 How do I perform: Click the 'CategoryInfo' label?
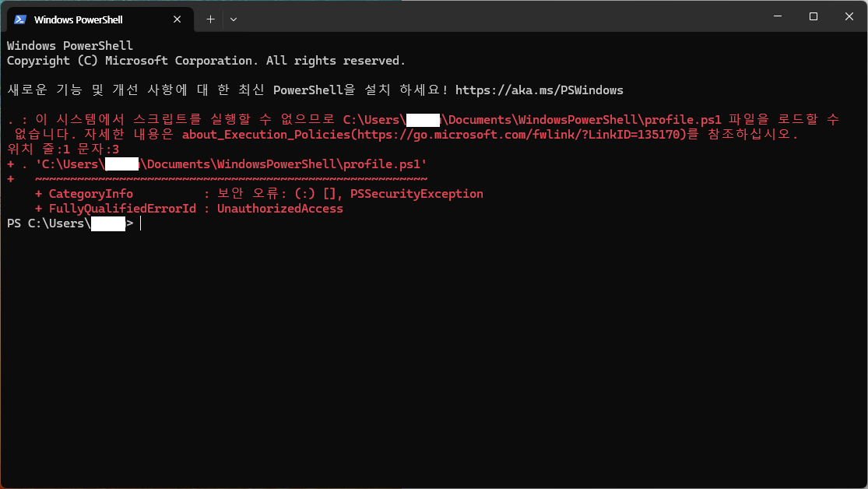(91, 194)
